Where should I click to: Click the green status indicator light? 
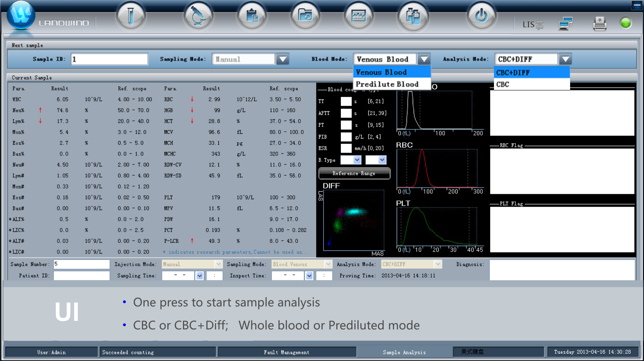coord(625,23)
